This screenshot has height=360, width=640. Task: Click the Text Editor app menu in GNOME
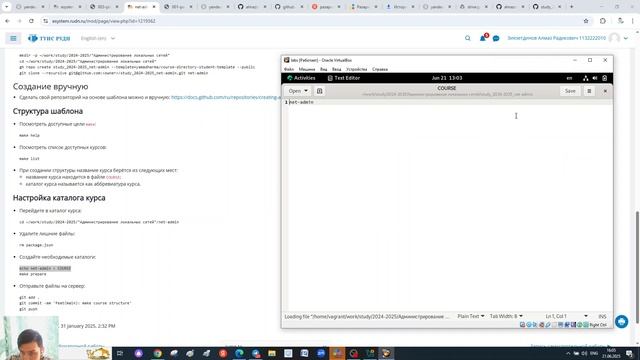[344, 78]
